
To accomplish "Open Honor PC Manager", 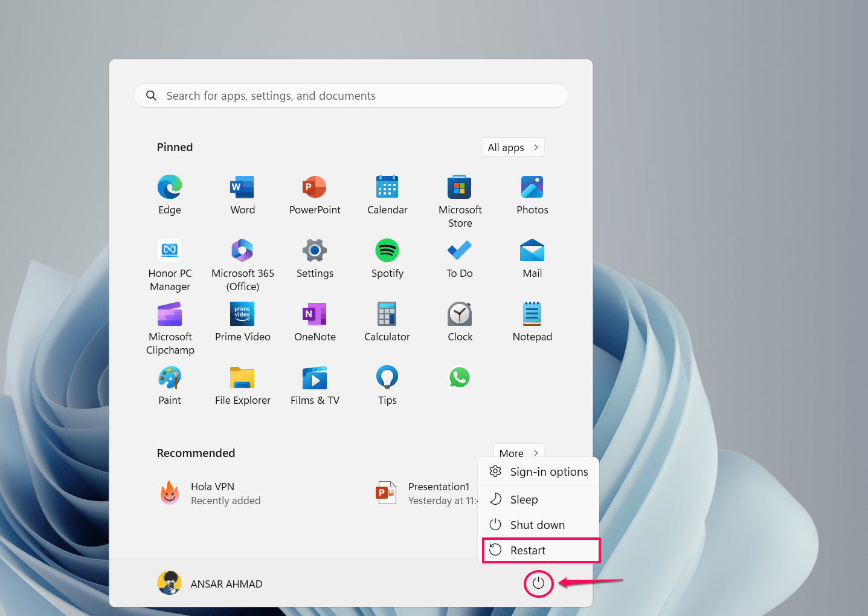I will [170, 264].
